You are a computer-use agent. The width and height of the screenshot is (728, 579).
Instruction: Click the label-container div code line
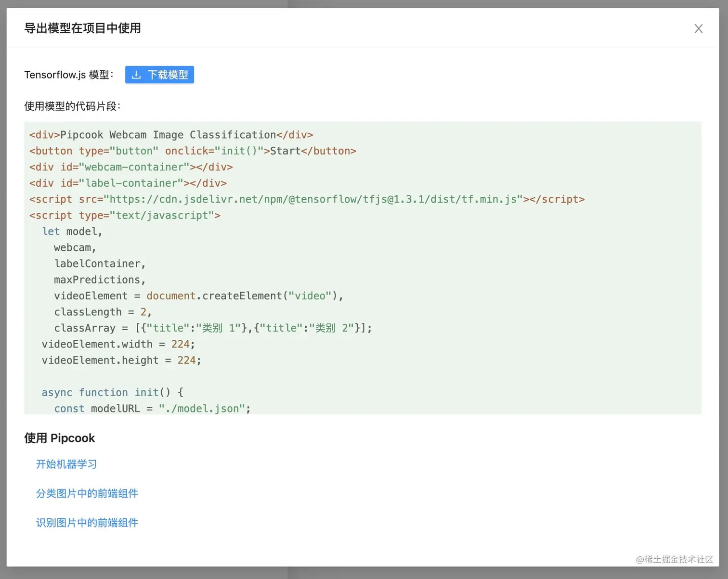click(x=128, y=183)
